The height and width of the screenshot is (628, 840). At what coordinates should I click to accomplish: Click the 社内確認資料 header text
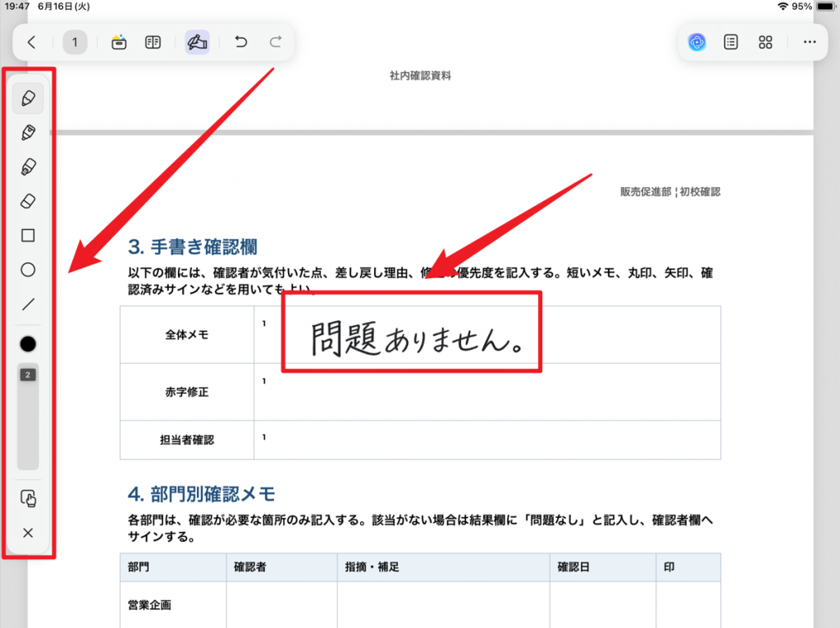421,76
